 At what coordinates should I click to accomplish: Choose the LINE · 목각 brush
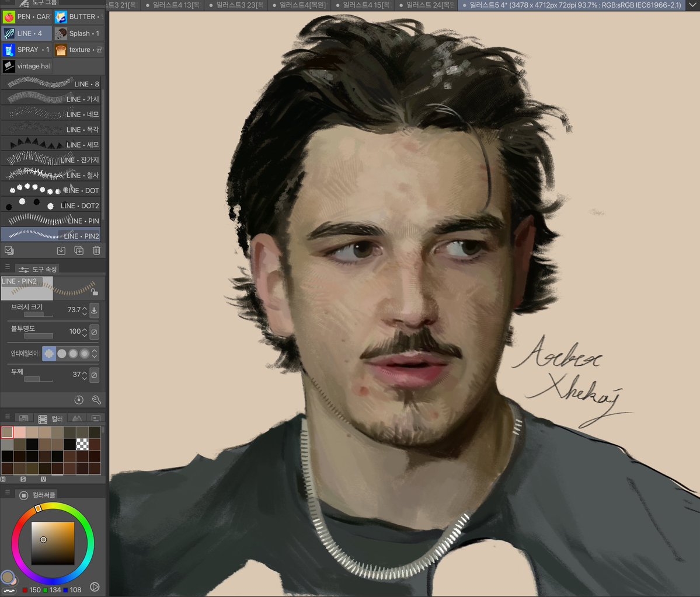[x=51, y=129]
